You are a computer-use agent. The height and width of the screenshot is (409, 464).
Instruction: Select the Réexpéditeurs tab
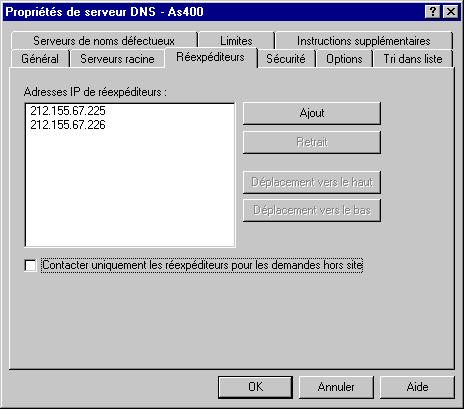(210, 57)
